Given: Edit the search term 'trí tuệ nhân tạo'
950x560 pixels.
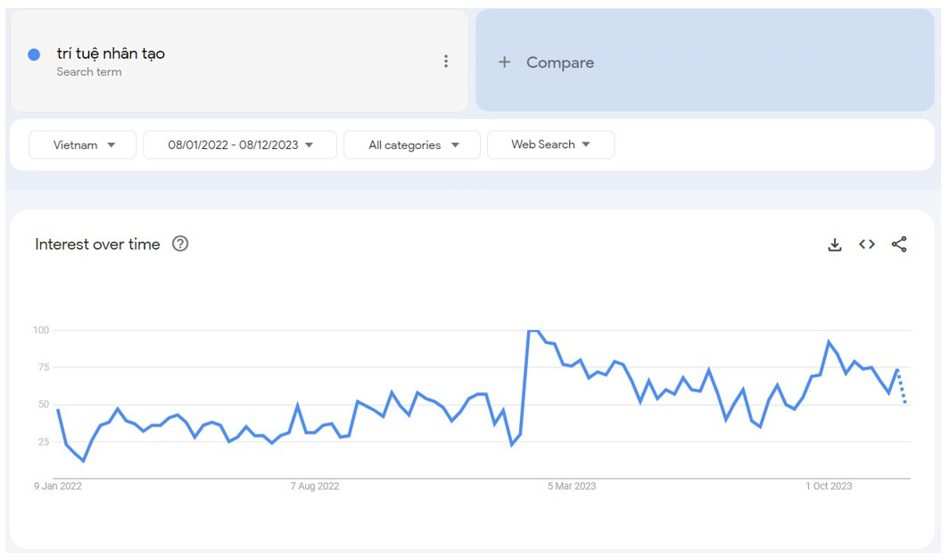Looking at the screenshot, I should [111, 54].
